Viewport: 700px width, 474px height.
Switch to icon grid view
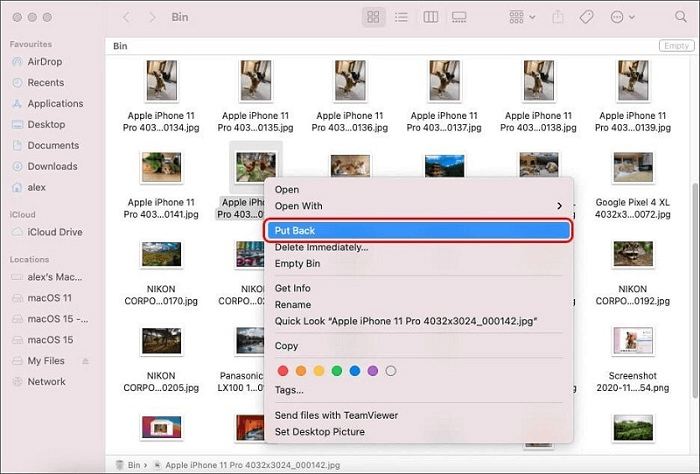(x=373, y=18)
